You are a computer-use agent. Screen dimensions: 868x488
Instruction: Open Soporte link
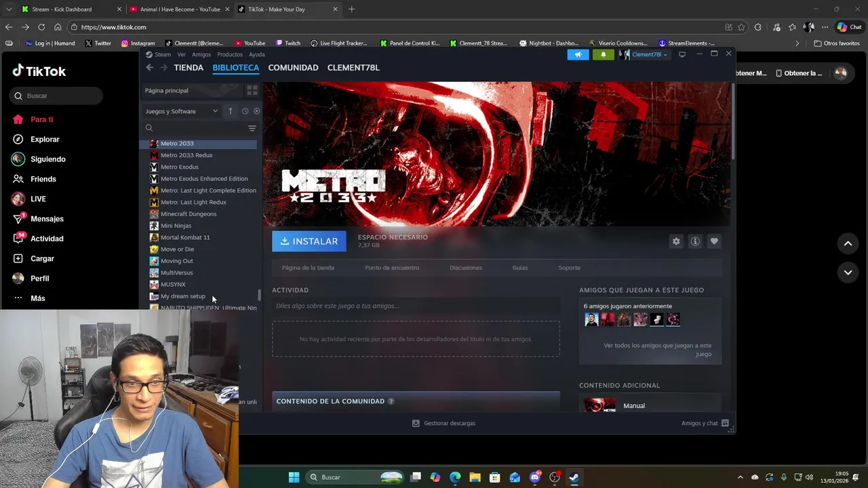(569, 268)
